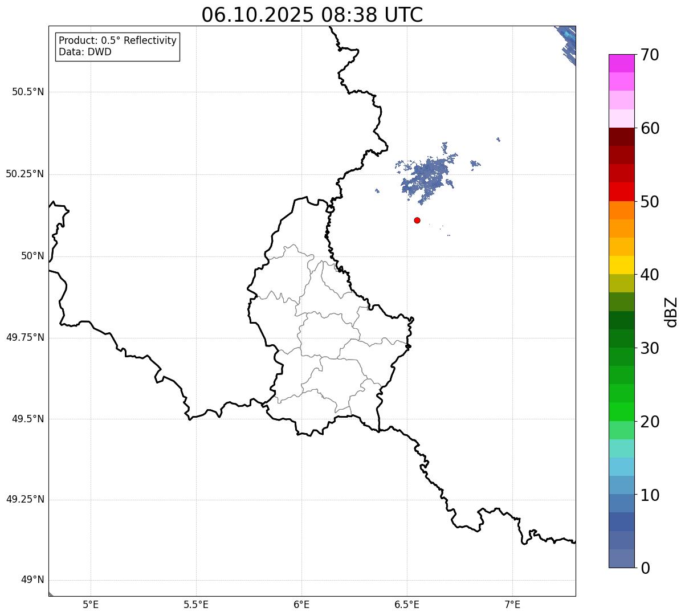Click the 5°E longitude label
The width and height of the screenshot is (685, 616).
click(91, 605)
